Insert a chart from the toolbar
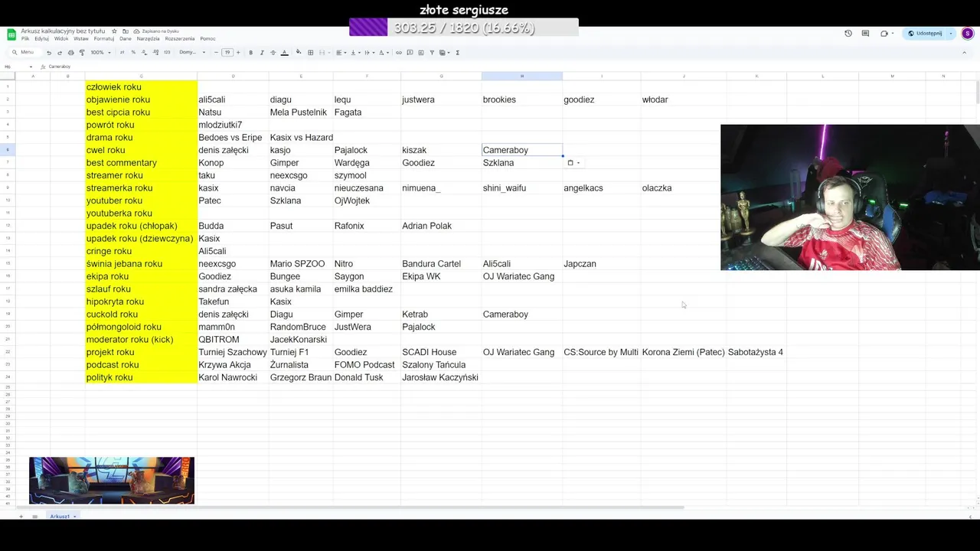This screenshot has width=980, height=551. 421,53
